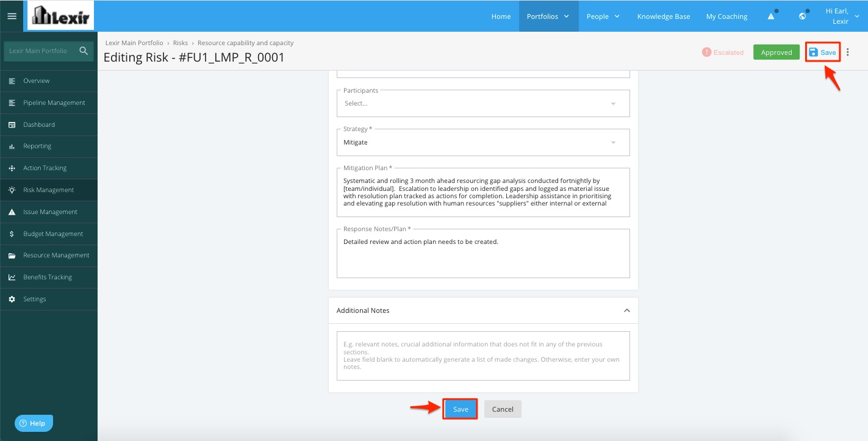The image size is (868, 441).
Task: Open the Help button
Action: click(x=34, y=423)
